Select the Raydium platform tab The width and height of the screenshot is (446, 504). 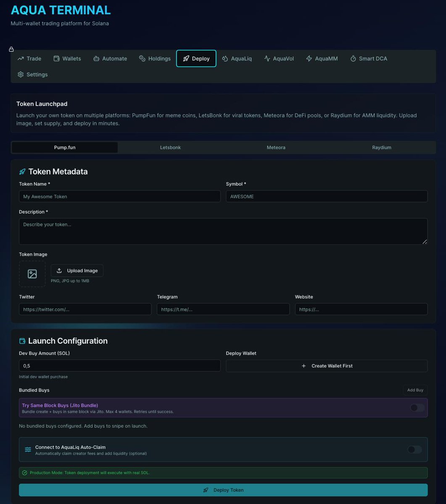(382, 147)
